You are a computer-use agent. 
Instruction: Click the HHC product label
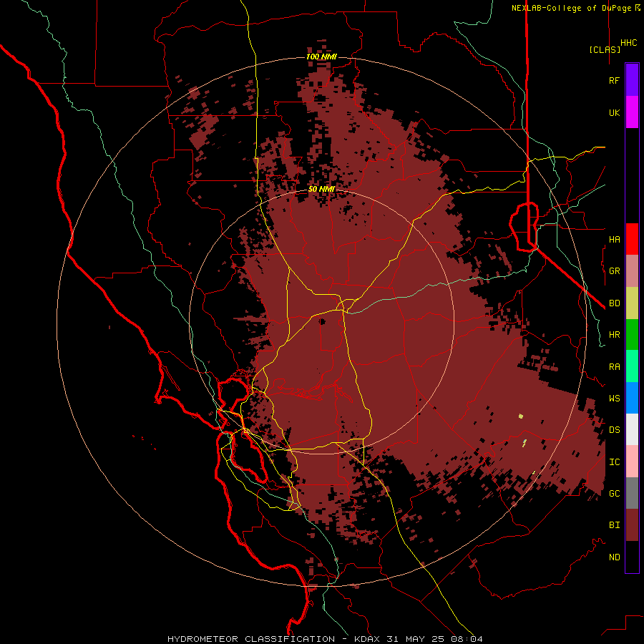629,43
